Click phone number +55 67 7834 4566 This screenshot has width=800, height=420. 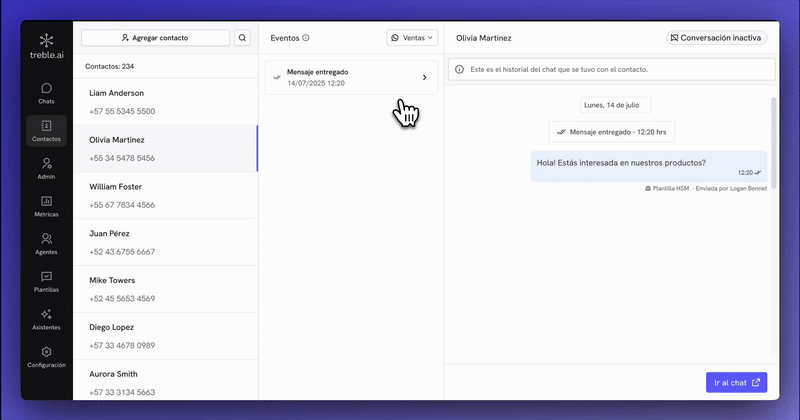[x=122, y=205]
